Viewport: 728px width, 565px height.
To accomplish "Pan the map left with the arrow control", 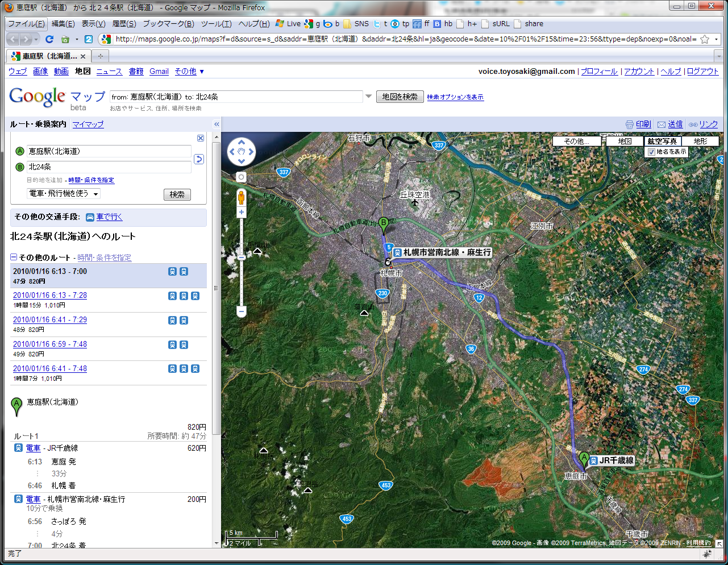I will pos(232,152).
